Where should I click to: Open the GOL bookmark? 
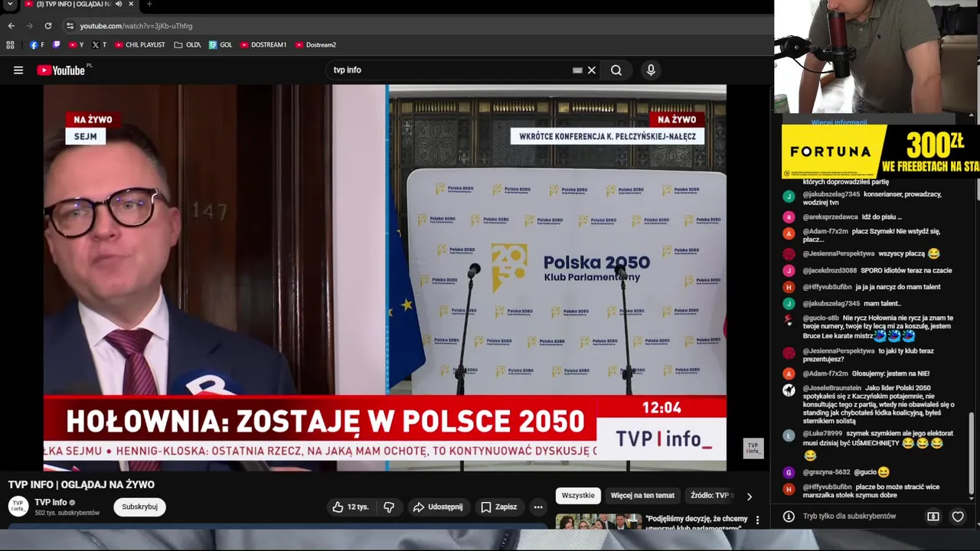(220, 45)
